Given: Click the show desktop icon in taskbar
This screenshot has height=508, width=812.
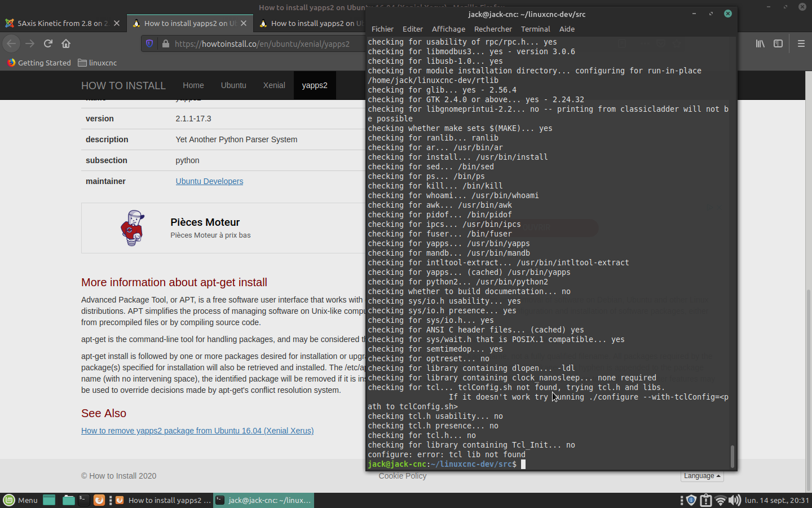Looking at the screenshot, I should coord(49,500).
